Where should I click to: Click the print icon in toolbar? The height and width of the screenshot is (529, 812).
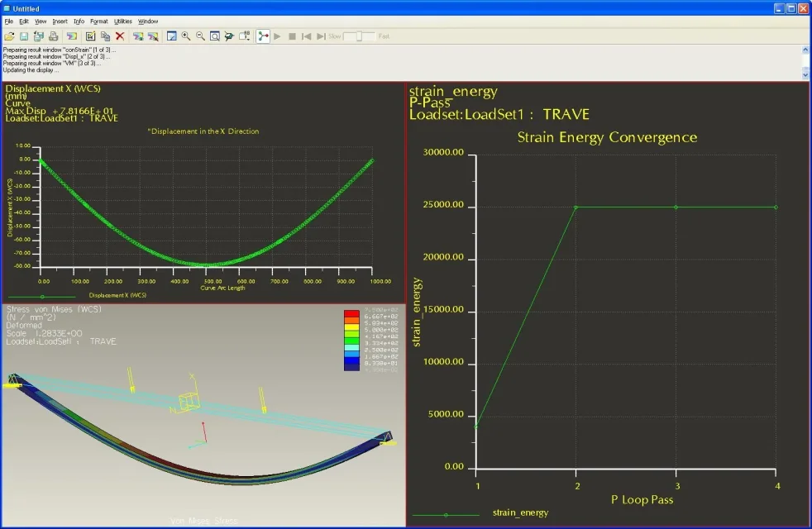tap(54, 36)
